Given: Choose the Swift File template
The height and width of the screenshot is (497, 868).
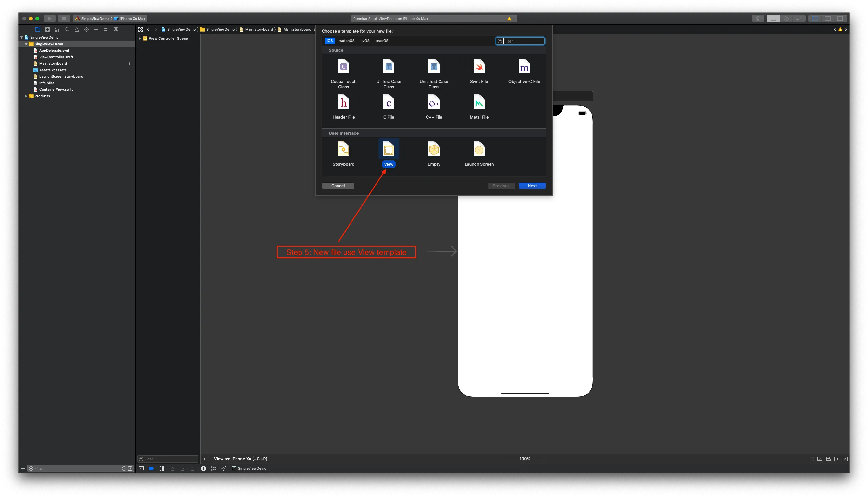Looking at the screenshot, I should point(479,67).
